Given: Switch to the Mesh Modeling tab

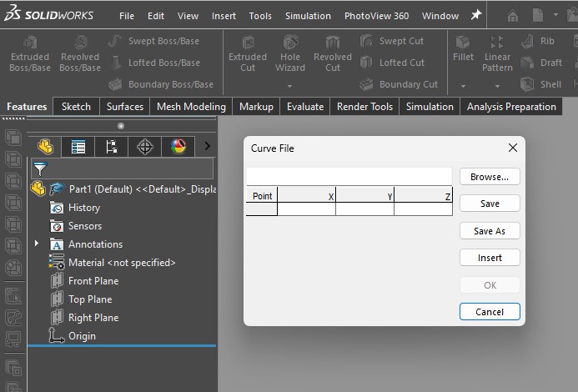Looking at the screenshot, I should 191,107.
